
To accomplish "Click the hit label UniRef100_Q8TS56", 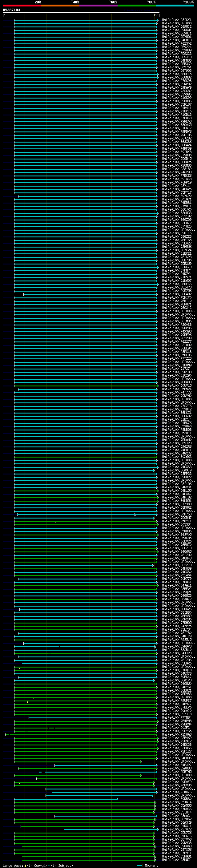I will tap(177, 850).
